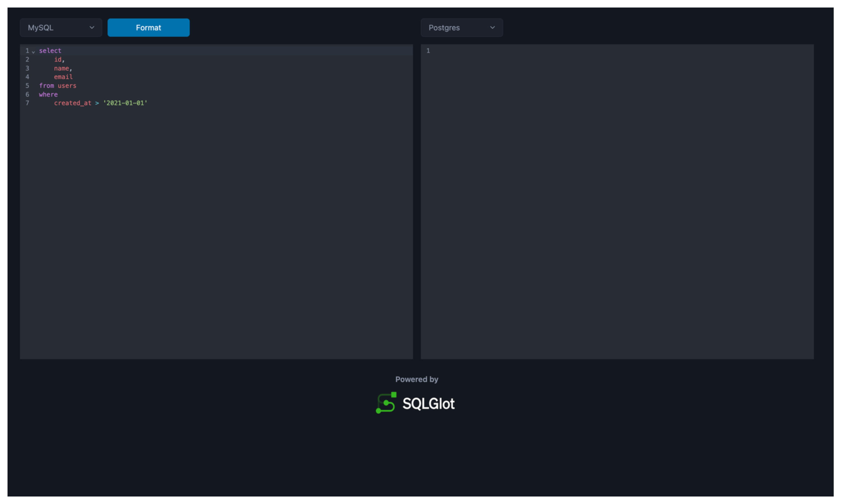Click the Powered by label
Viewport: 841px width, 504px height.
click(x=416, y=379)
